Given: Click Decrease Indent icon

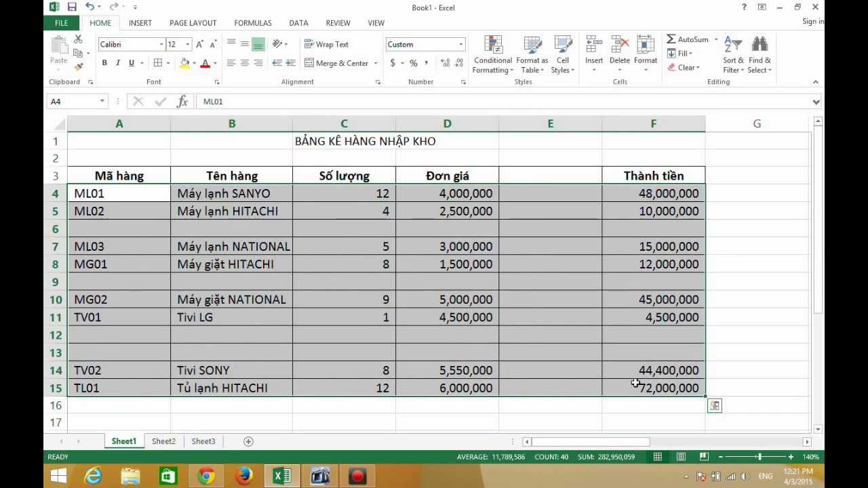Looking at the screenshot, I should point(277,63).
